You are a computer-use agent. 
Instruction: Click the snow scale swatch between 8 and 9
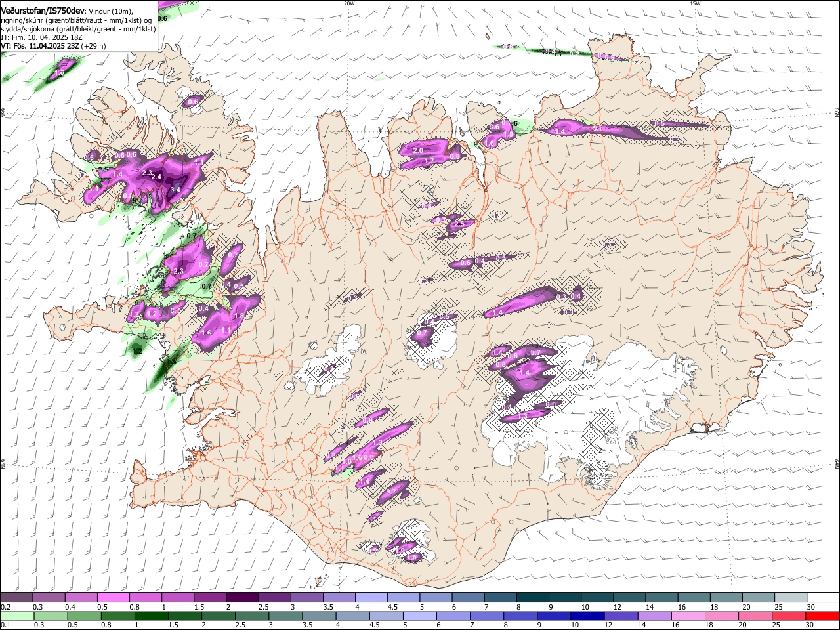click(x=532, y=598)
